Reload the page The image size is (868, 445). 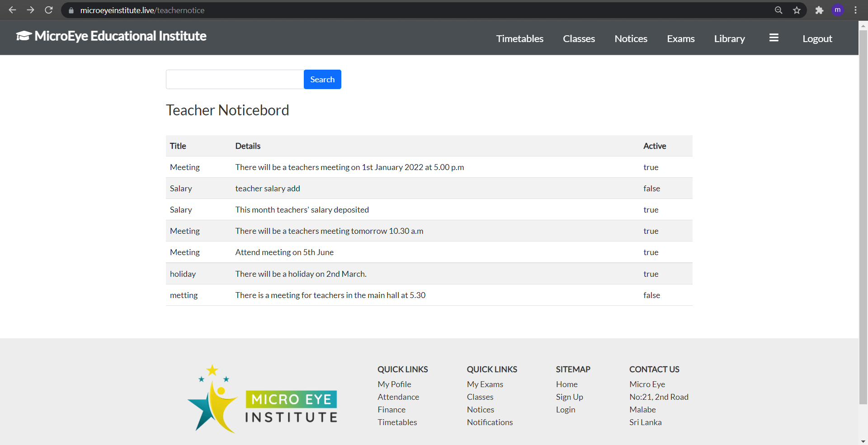49,10
